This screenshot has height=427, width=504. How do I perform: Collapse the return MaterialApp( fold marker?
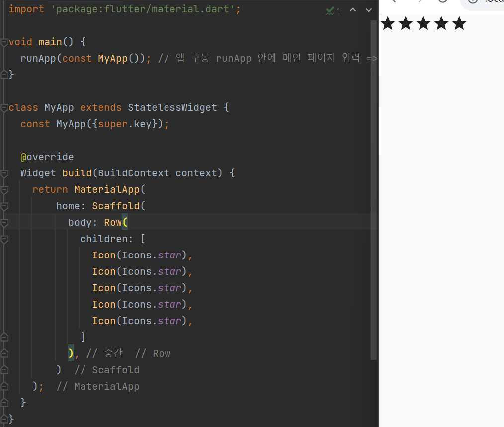tap(4, 190)
